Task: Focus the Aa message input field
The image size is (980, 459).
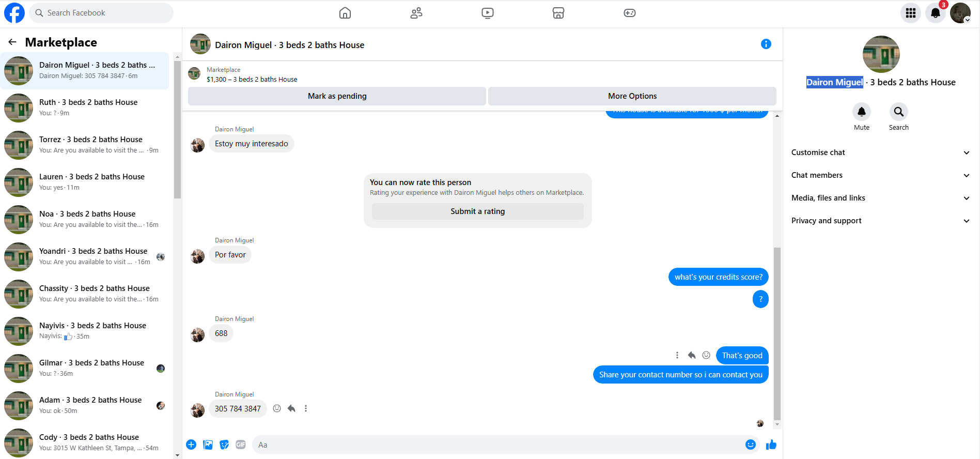Action: pyautogui.click(x=499, y=445)
